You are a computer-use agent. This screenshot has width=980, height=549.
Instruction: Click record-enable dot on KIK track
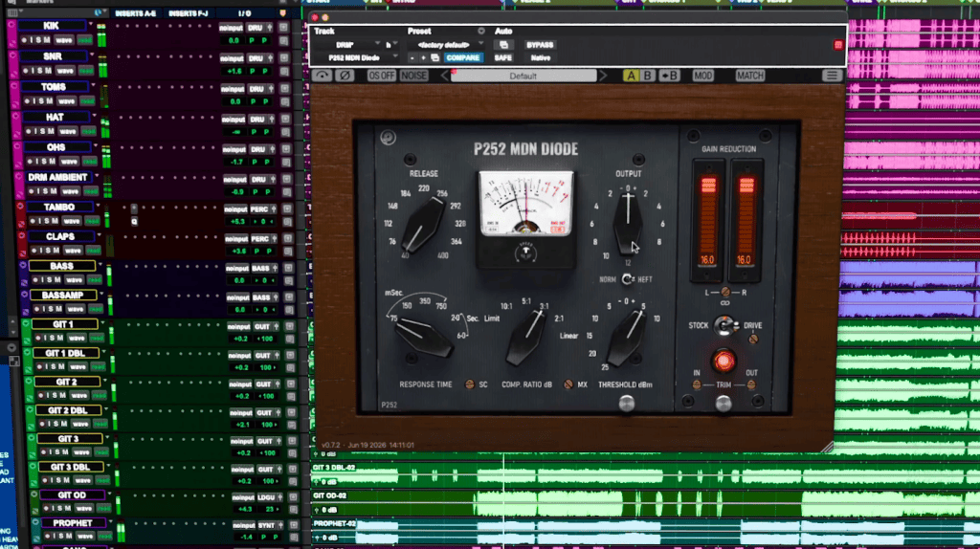(24, 40)
